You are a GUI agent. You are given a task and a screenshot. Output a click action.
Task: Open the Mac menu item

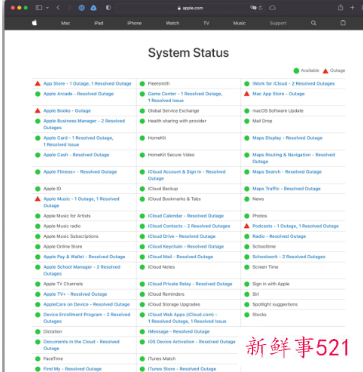65,23
